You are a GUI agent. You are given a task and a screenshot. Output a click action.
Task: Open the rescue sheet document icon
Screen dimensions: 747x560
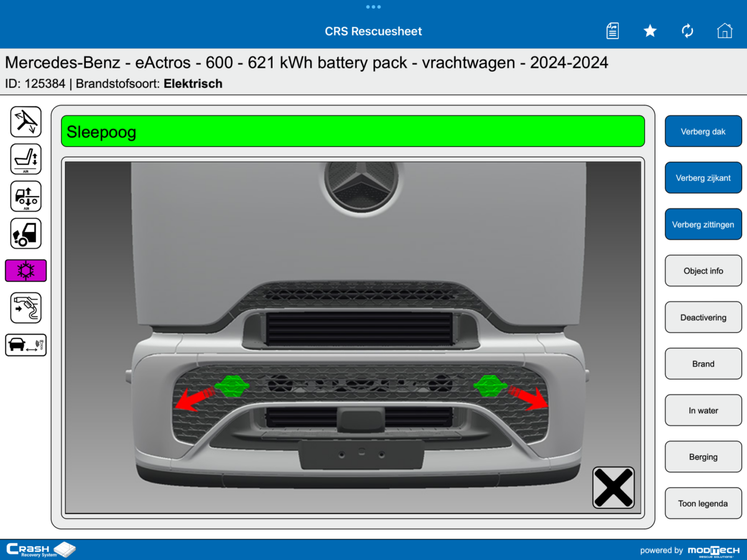point(613,30)
